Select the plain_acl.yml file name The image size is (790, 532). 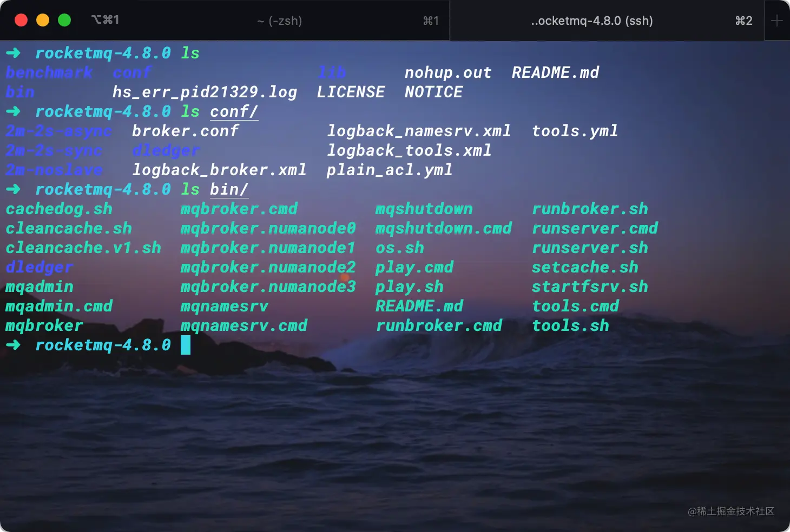point(389,169)
